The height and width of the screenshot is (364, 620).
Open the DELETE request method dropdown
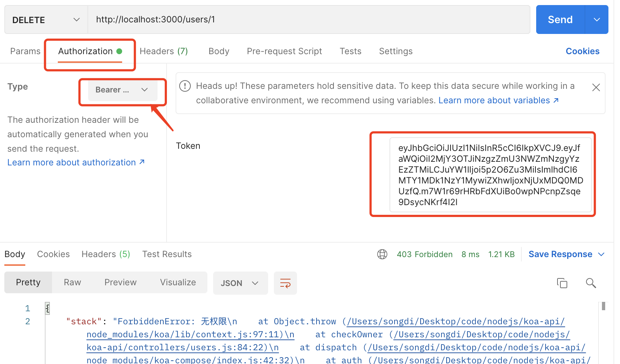[x=76, y=19]
